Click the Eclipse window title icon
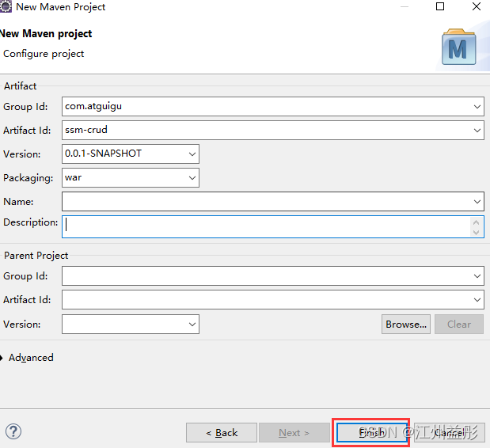This screenshot has width=490, height=448. click(x=6, y=6)
